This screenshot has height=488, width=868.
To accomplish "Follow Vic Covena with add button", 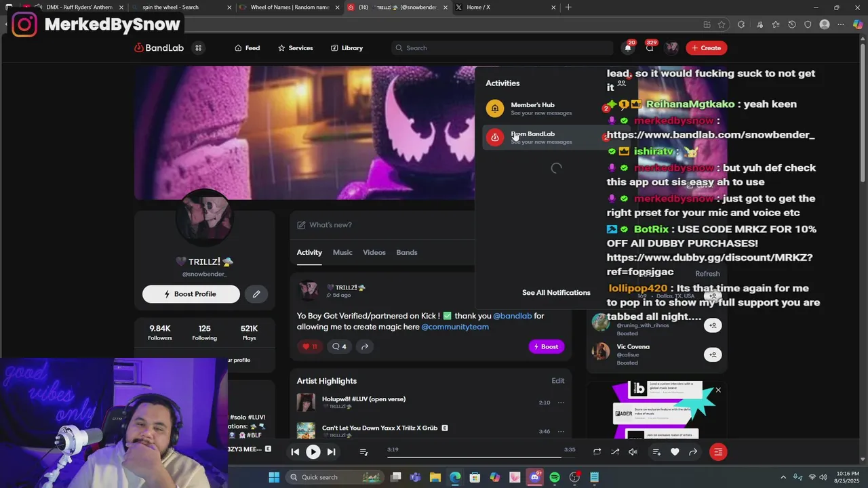I will (x=713, y=354).
